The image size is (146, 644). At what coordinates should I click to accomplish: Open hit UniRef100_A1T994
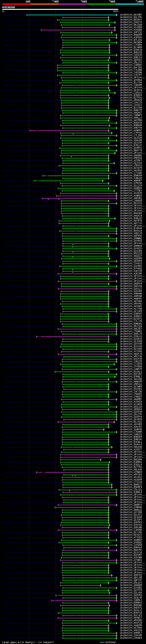(x=131, y=628)
